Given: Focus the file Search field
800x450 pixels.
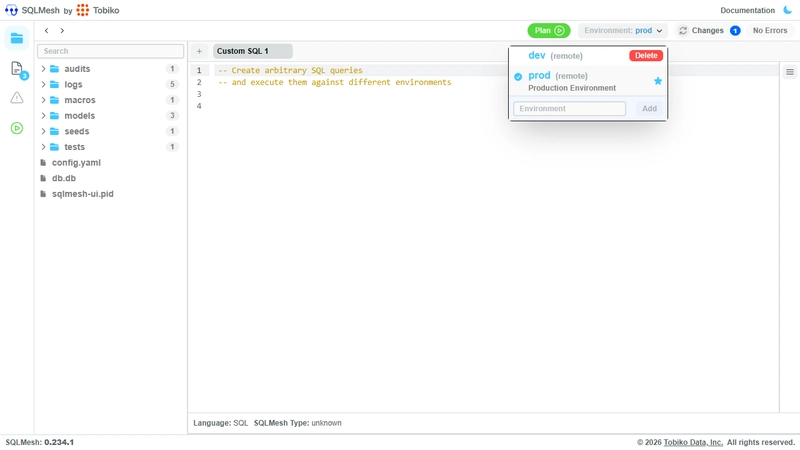Looking at the screenshot, I should [110, 51].
